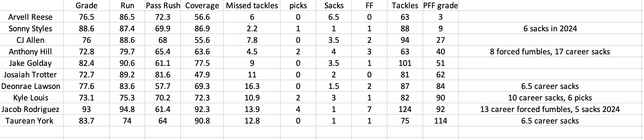Click Jacob Rodriguez's tackles cell 124
Viewport: 644px width, 140px height.
[x=405, y=109]
